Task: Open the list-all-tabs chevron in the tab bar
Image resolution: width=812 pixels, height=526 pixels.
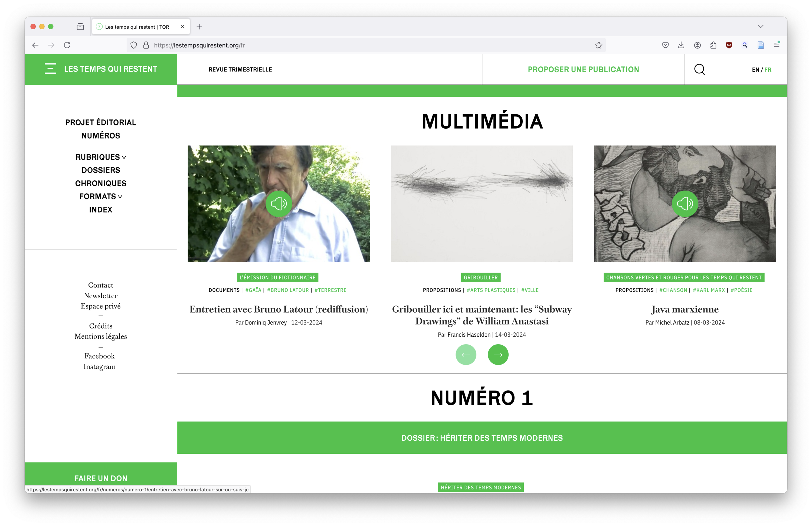Action: [761, 27]
